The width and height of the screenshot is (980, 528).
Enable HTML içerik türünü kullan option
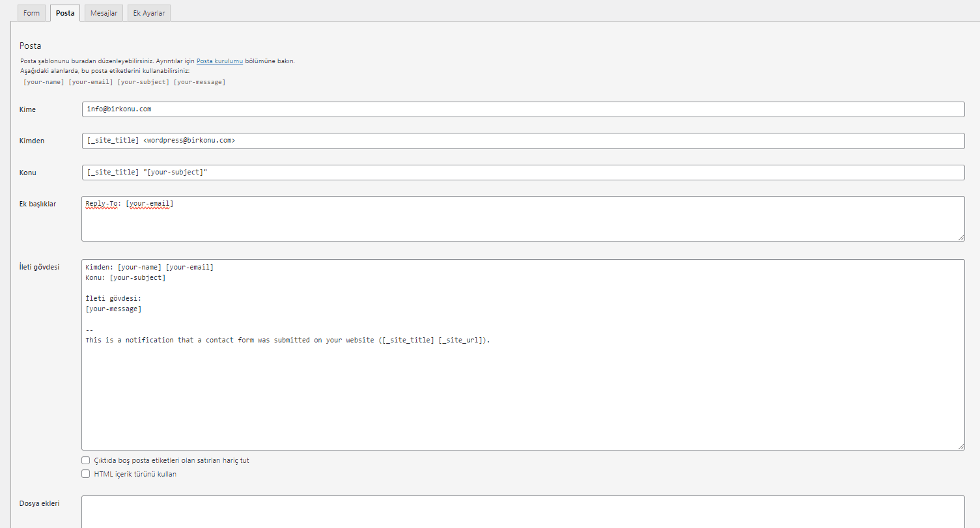pyautogui.click(x=85, y=473)
